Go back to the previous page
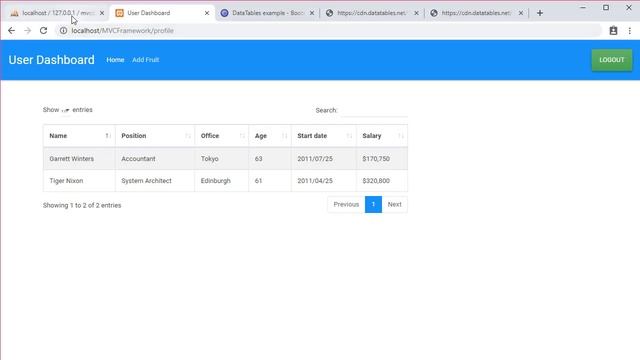The height and width of the screenshot is (360, 640). pos(11,31)
